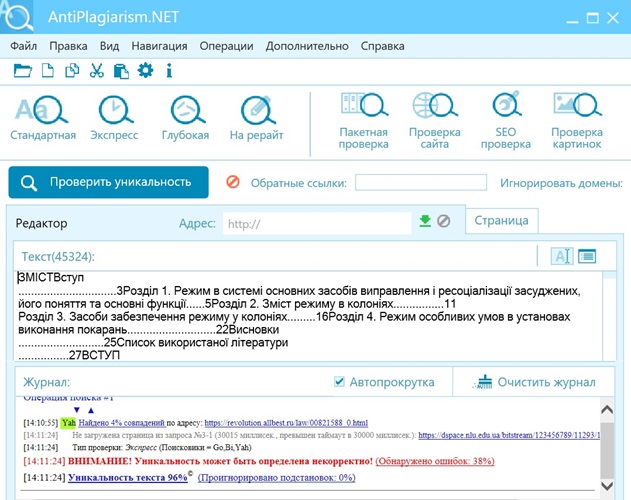The width and height of the screenshot is (631, 500).
Task: Open the Правка menu
Action: pos(68,46)
